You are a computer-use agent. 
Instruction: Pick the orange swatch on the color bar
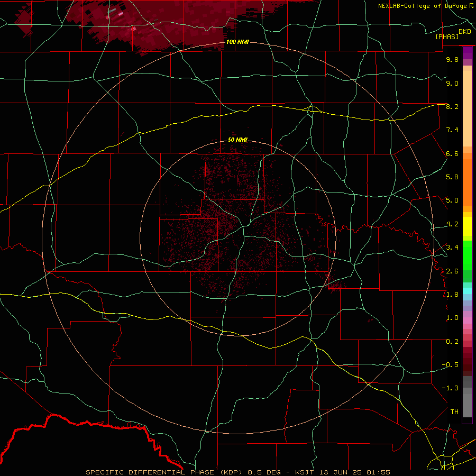point(467,182)
